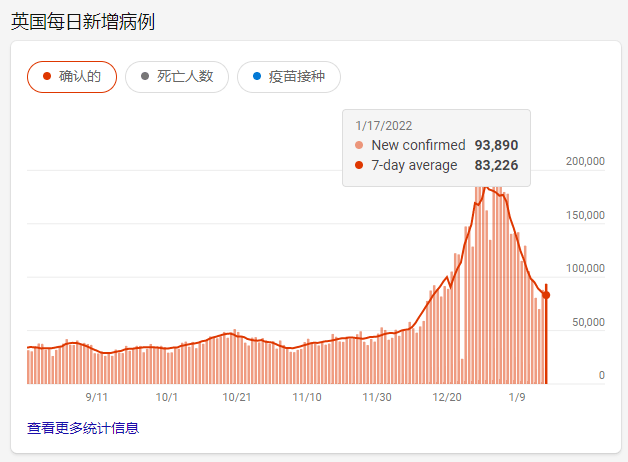Click the 11/30 date axis label

pos(377,397)
